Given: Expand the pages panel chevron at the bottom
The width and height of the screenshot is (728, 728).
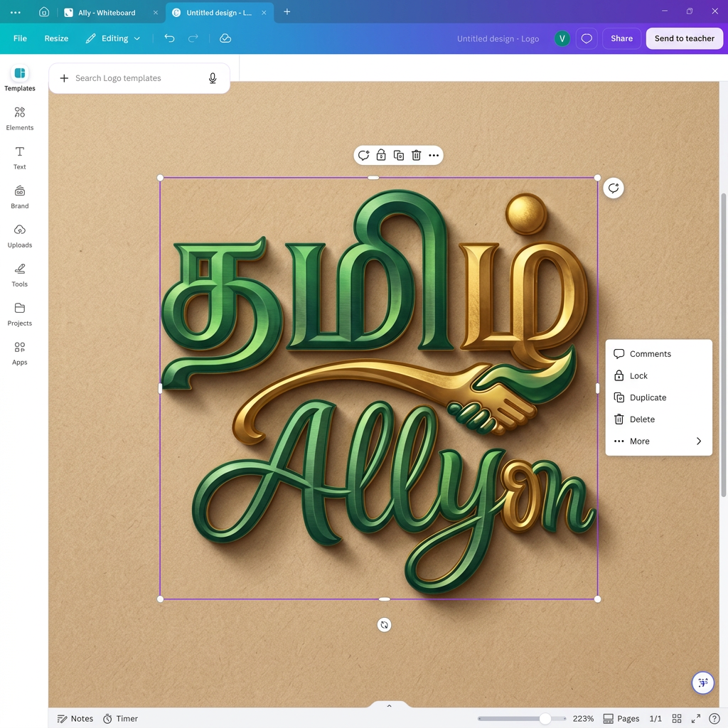Looking at the screenshot, I should [x=389, y=706].
